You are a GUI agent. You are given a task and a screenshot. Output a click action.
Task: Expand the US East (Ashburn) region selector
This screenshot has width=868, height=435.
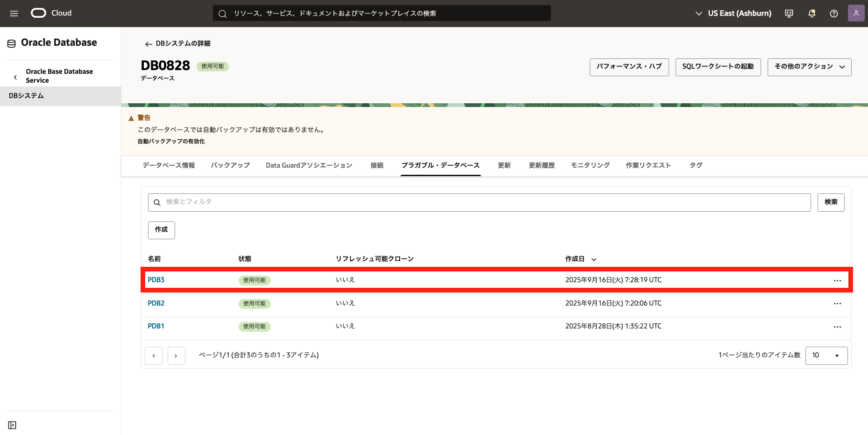[x=733, y=14]
